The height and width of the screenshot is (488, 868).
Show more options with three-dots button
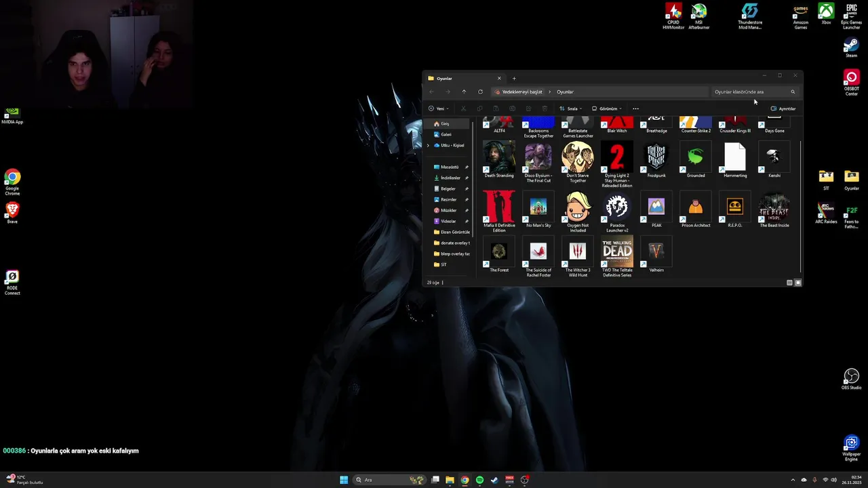click(635, 108)
